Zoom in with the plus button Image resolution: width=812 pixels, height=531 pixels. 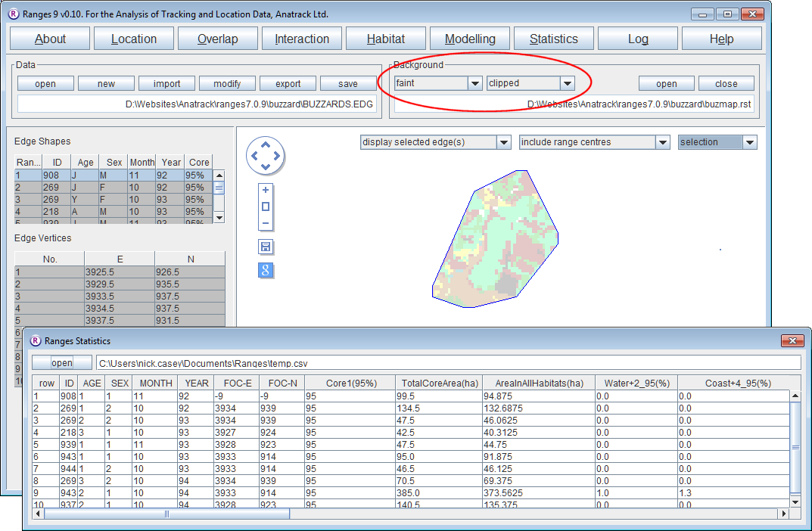266,191
